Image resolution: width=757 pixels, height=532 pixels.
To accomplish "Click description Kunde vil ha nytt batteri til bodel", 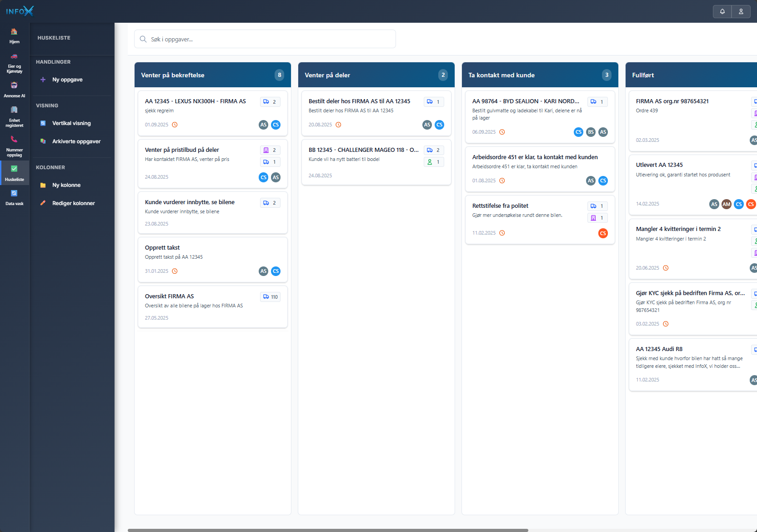I will [x=344, y=159].
